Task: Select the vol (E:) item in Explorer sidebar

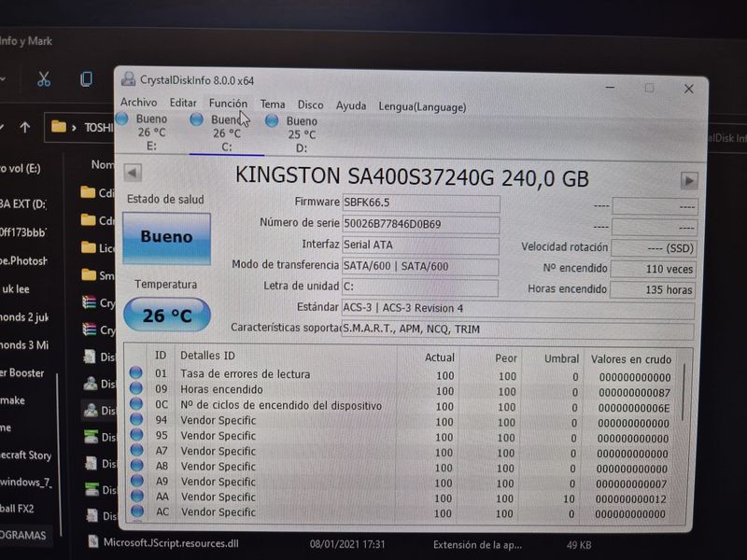Action: tap(21, 168)
